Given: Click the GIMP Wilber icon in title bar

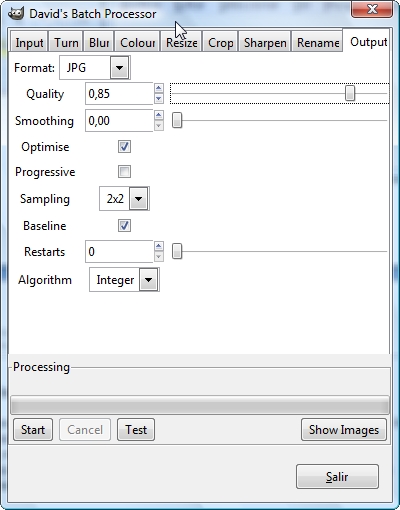Looking at the screenshot, I should coord(16,13).
